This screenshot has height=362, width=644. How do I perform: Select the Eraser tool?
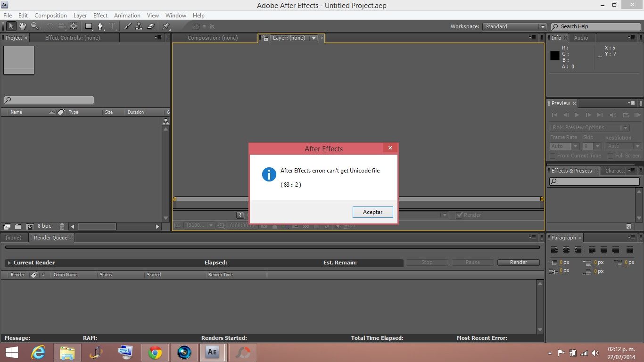tap(151, 26)
